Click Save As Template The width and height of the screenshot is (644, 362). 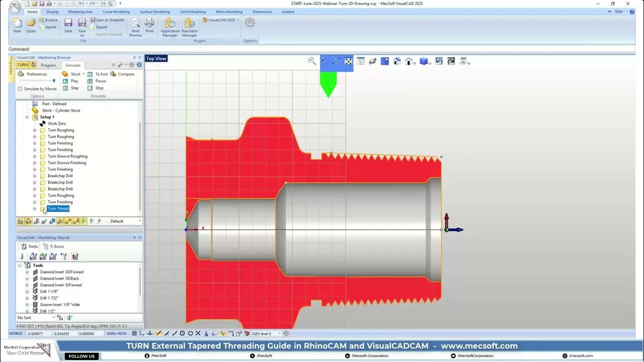click(108, 19)
